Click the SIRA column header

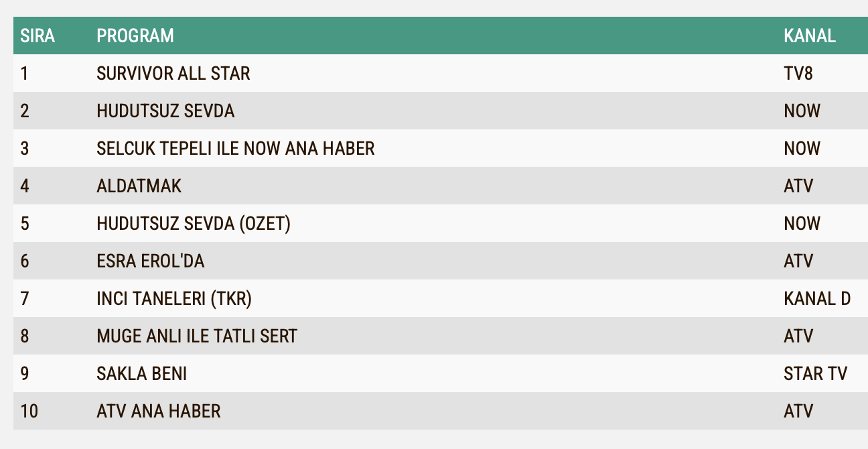pos(38,36)
